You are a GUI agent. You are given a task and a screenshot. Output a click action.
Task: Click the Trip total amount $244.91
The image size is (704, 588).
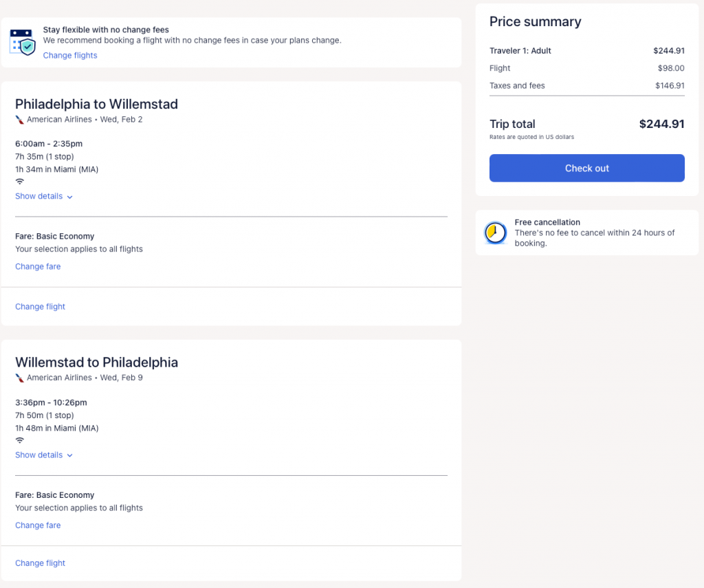[x=661, y=124]
